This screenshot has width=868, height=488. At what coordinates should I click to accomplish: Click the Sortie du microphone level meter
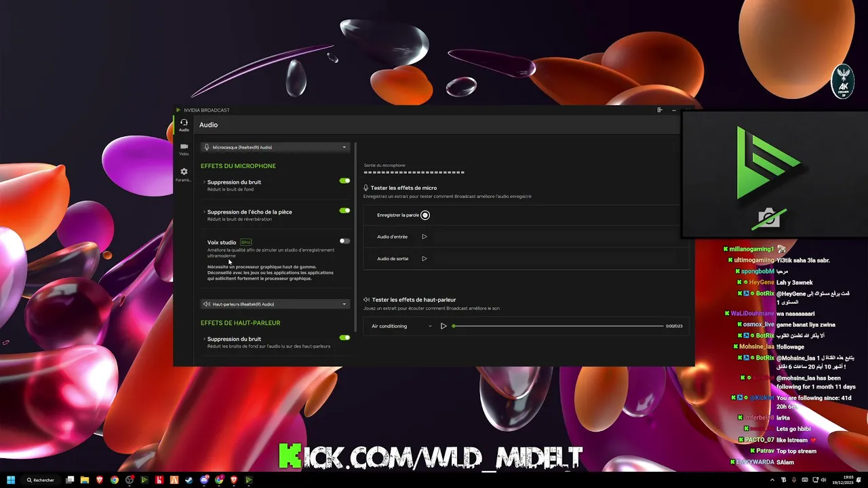pyautogui.click(x=414, y=172)
